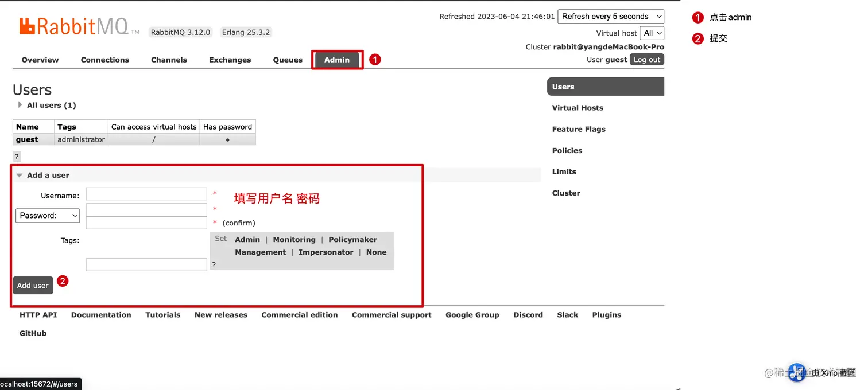Open the GitHub footer link
Screen dimensions: 868x390
point(33,333)
